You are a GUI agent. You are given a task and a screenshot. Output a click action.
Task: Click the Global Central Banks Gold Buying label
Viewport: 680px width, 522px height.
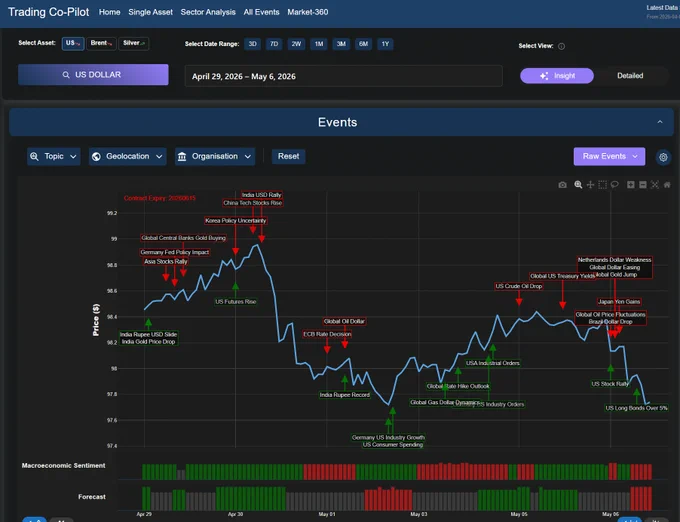click(x=183, y=238)
